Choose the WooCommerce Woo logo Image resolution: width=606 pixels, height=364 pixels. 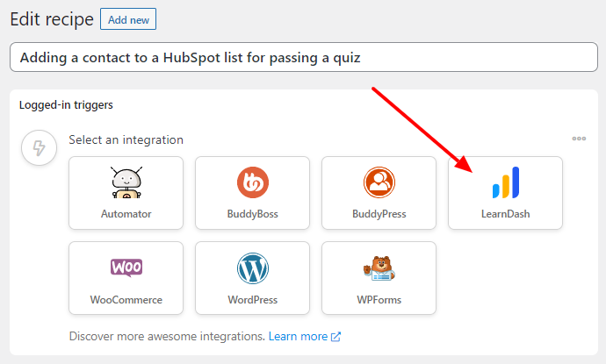126,268
